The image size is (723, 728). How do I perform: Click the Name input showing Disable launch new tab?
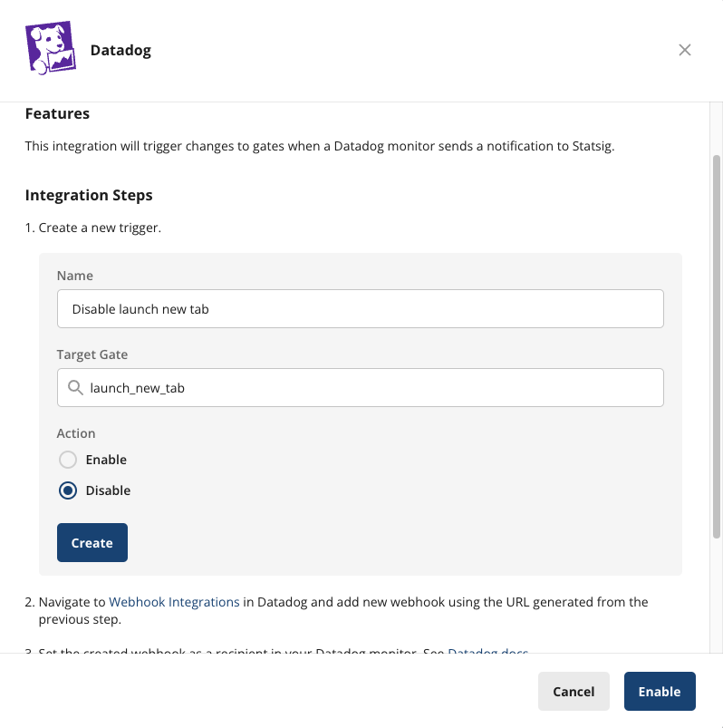pyautogui.click(x=360, y=308)
